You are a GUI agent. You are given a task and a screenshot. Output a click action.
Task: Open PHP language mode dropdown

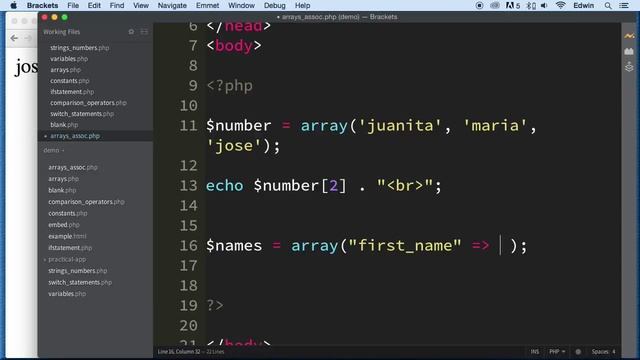click(x=557, y=351)
